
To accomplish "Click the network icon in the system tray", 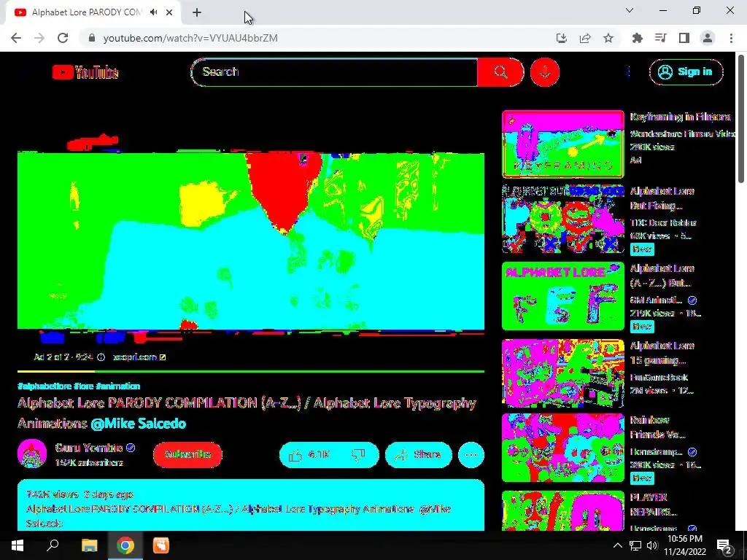I will click(635, 545).
